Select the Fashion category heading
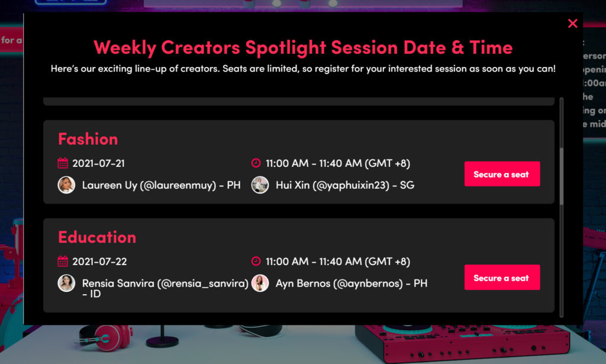The width and height of the screenshot is (606, 364). [88, 139]
